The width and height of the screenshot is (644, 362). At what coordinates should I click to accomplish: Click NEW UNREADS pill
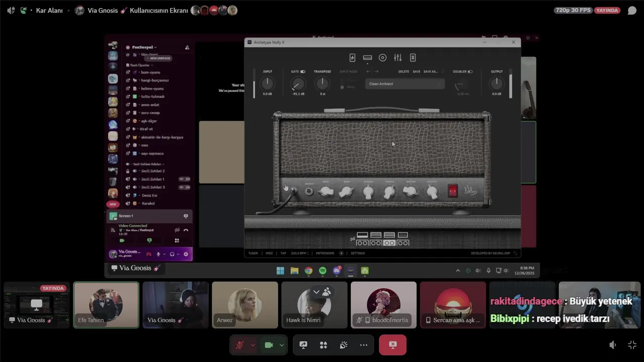pos(158,58)
